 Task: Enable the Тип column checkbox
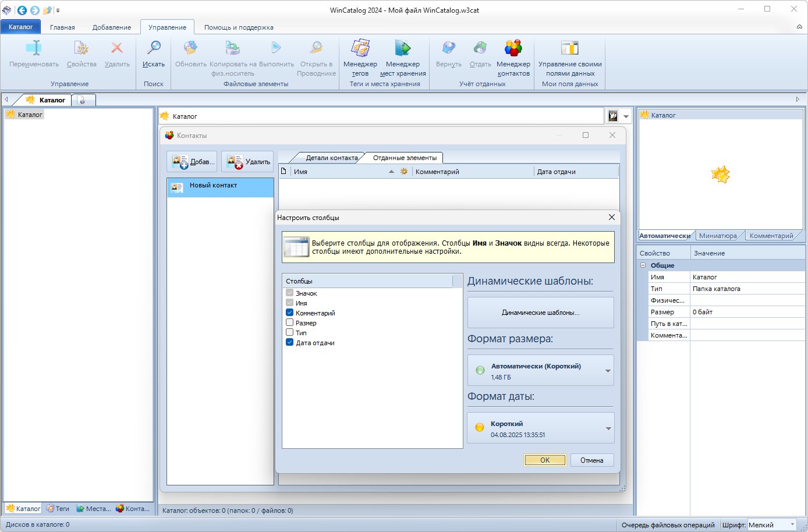tap(289, 332)
